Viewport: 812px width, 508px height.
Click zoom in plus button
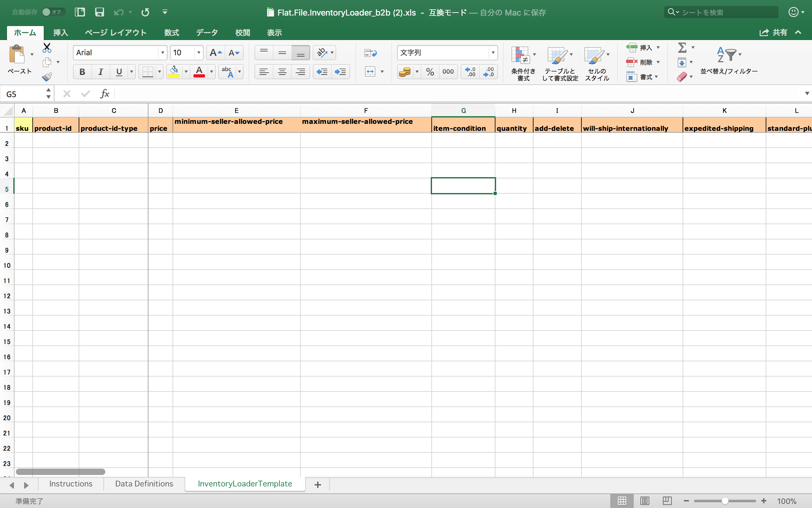coord(764,501)
